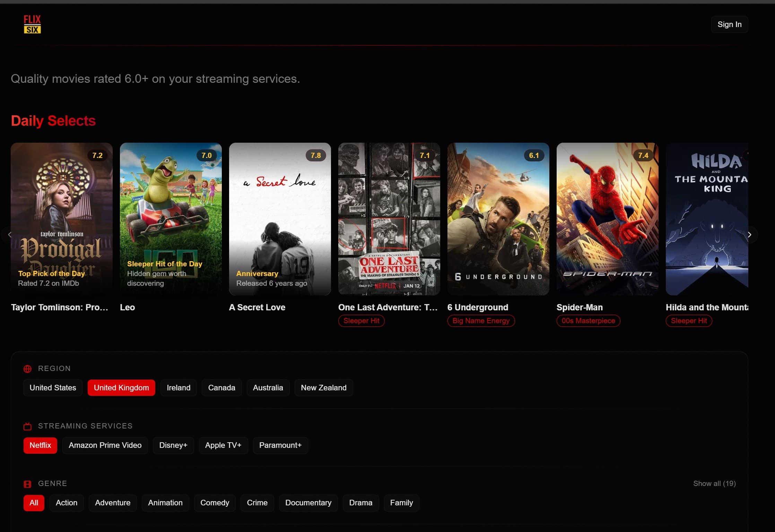Click the 6 Underground title
The height and width of the screenshot is (532, 775).
coord(478,307)
